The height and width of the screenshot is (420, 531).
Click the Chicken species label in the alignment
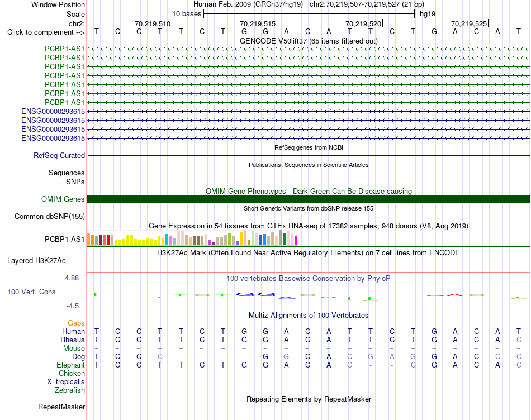[x=72, y=373]
